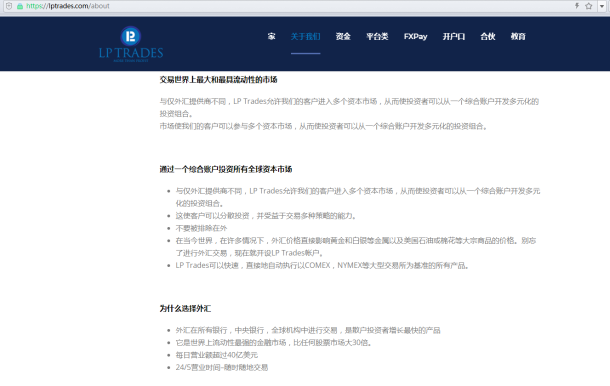Screen dimensions: 610x386
Task: Open the 开户口 menu item
Action: click(454, 36)
